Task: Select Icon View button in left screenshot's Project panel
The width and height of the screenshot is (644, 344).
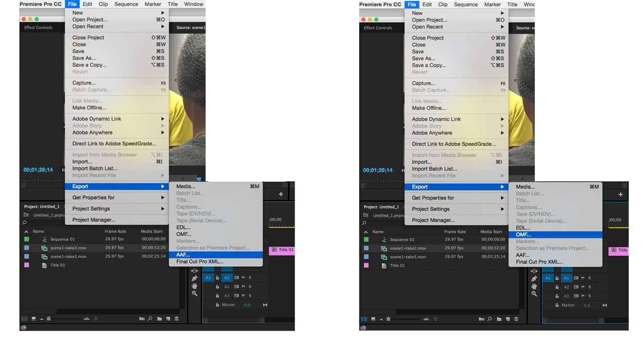Action: pos(33,319)
